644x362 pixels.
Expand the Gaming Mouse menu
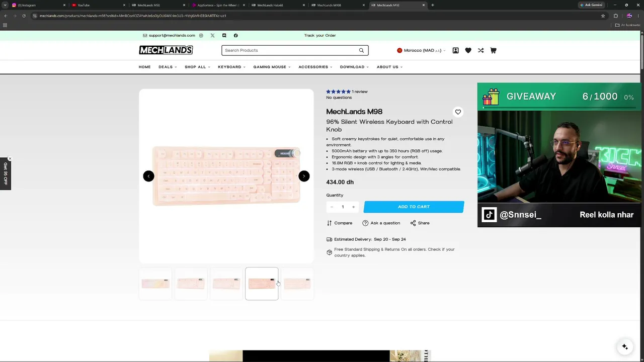tap(272, 67)
